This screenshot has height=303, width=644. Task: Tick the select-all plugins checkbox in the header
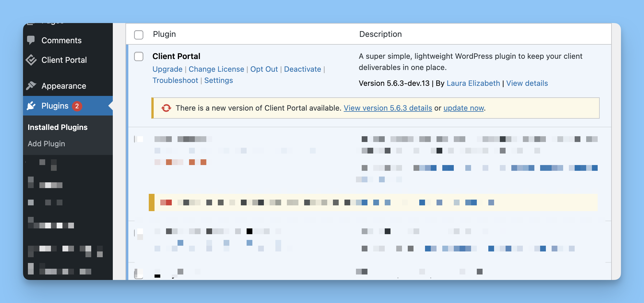(139, 35)
